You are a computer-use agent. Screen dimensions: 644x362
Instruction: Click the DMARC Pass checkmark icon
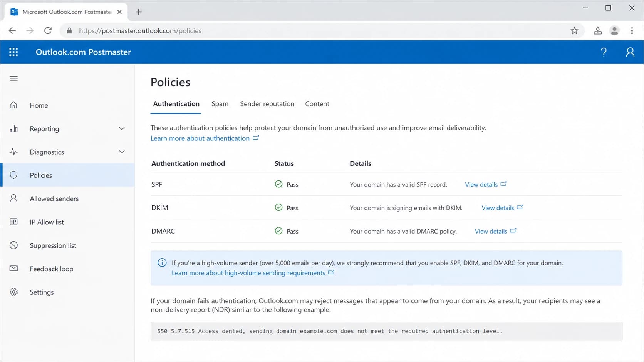point(278,231)
